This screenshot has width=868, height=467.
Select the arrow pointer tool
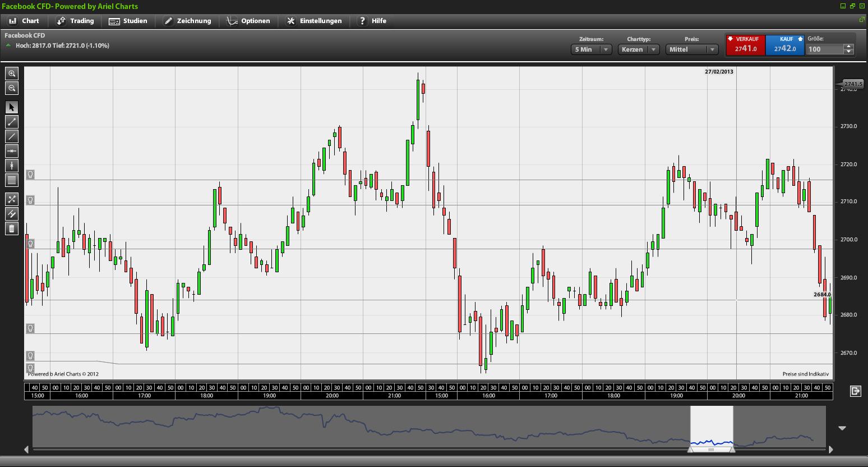pyautogui.click(x=12, y=107)
